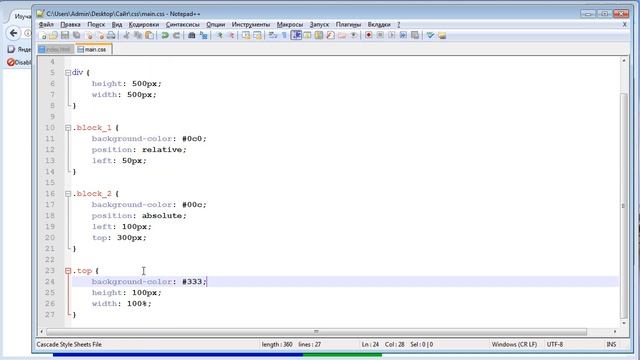The image size is (640, 360).
Task: Print the document with the printer icon
Action: click(x=111, y=36)
